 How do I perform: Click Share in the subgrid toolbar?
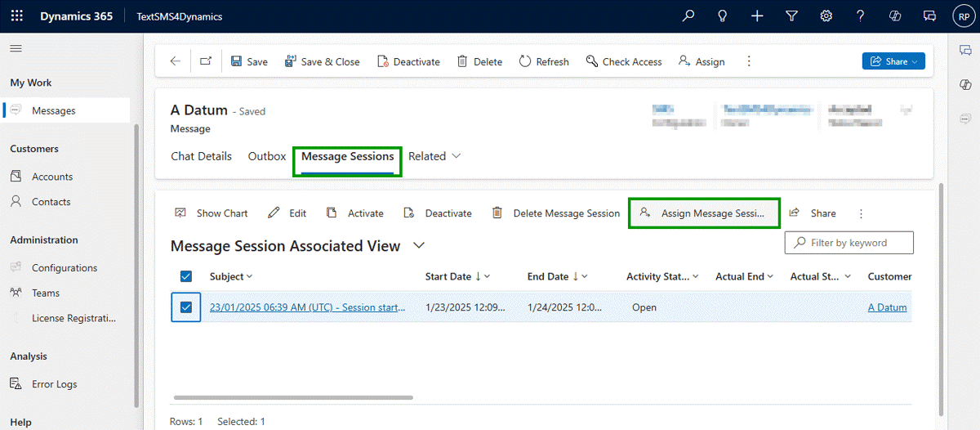[x=813, y=213]
